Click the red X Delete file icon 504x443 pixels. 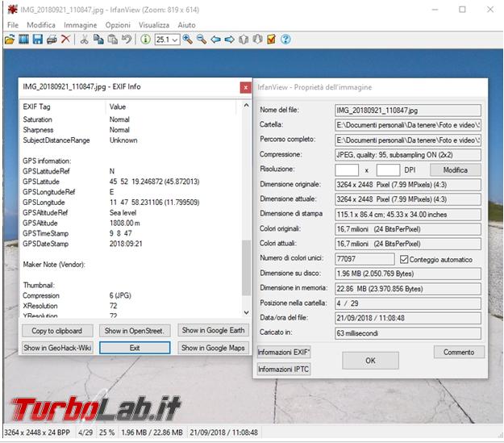pyautogui.click(x=65, y=40)
